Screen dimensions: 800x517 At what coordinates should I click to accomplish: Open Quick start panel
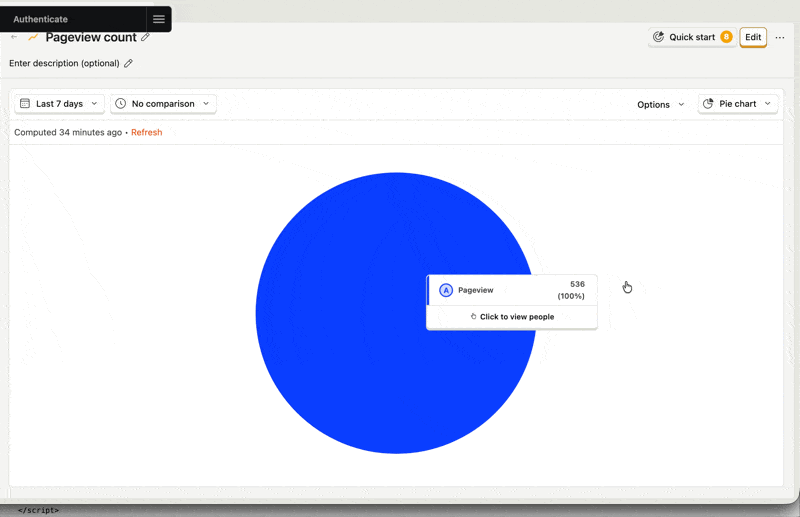[692, 37]
